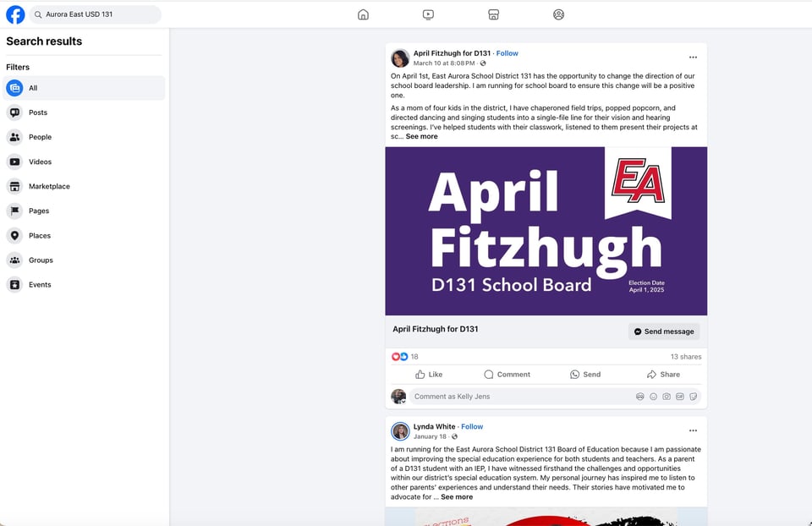This screenshot has width=812, height=526.
Task: Expand Lynda White post with See more
Action: (x=457, y=497)
